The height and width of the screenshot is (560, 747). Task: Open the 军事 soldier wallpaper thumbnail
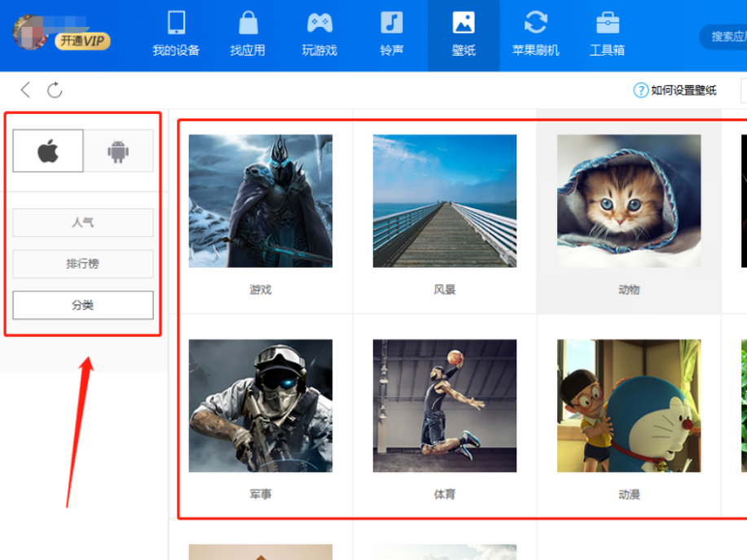click(261, 405)
